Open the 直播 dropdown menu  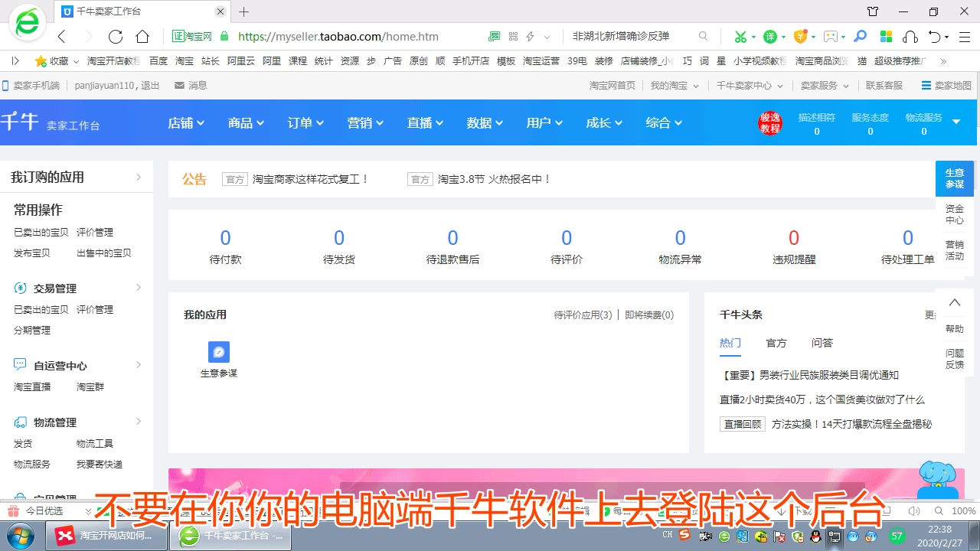[424, 122]
